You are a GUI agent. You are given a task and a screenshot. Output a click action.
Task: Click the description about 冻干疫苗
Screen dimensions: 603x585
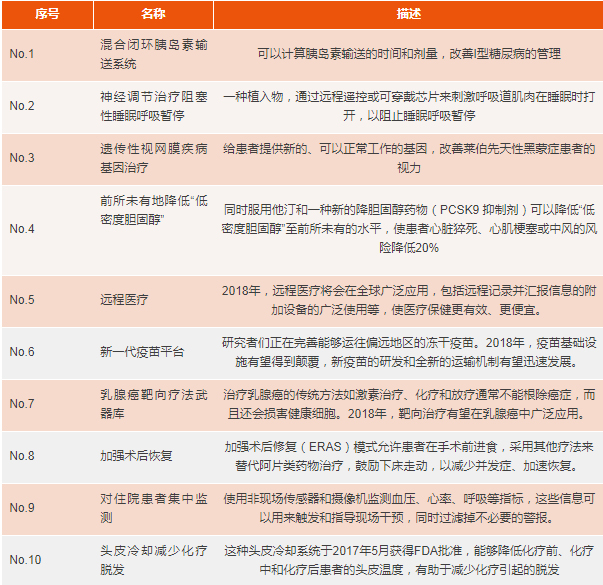pyautogui.click(x=407, y=352)
